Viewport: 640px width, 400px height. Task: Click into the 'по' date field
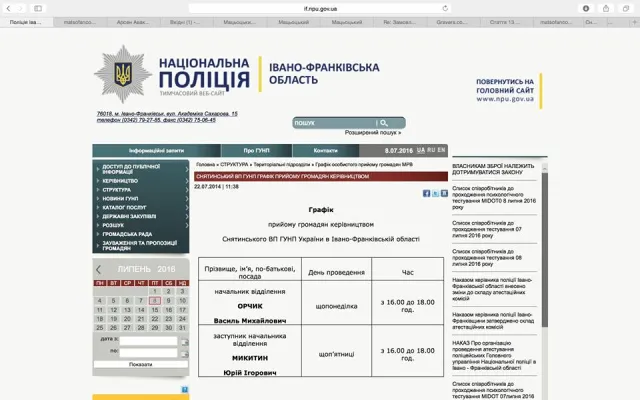click(x=148, y=353)
